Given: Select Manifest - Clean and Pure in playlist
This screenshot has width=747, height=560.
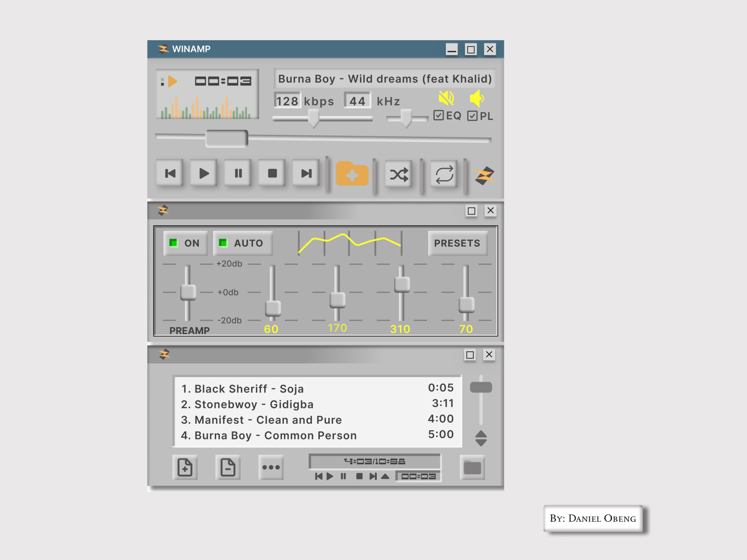Looking at the screenshot, I should click(261, 420).
